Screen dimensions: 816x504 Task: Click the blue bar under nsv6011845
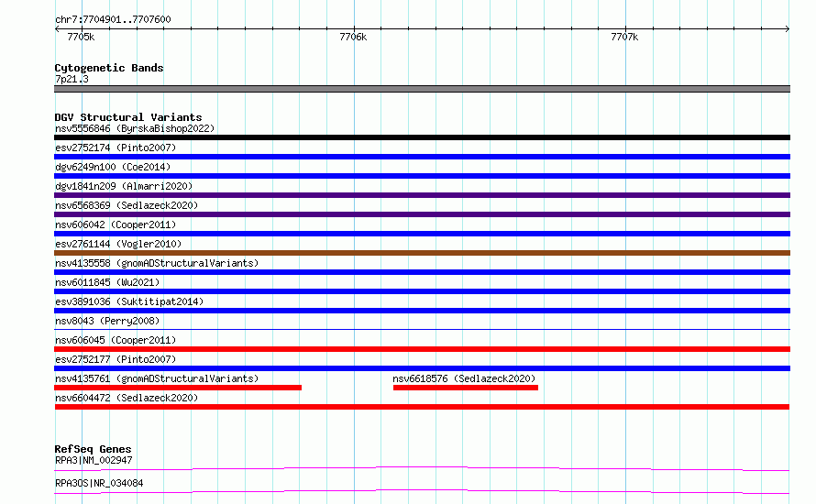tap(422, 291)
